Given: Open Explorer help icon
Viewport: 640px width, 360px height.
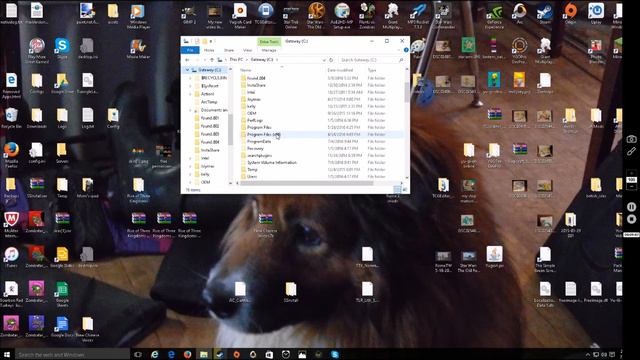Looking at the screenshot, I should point(406,50).
